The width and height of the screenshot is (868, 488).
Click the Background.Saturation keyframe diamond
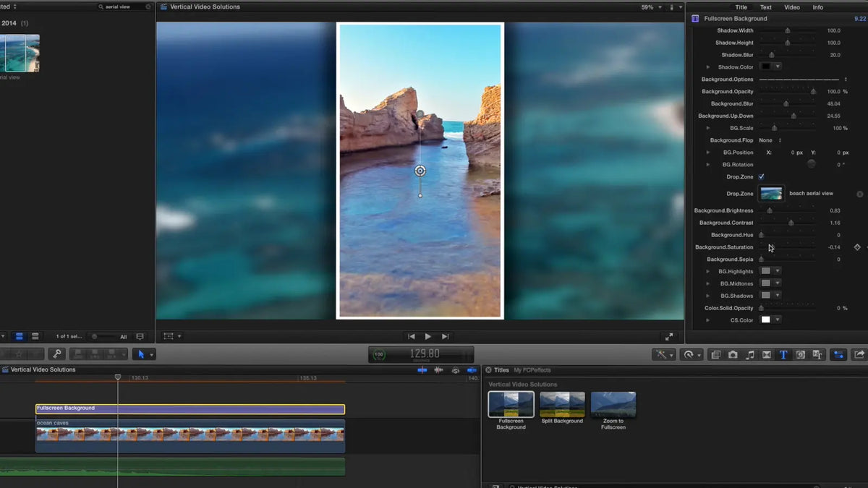point(857,247)
